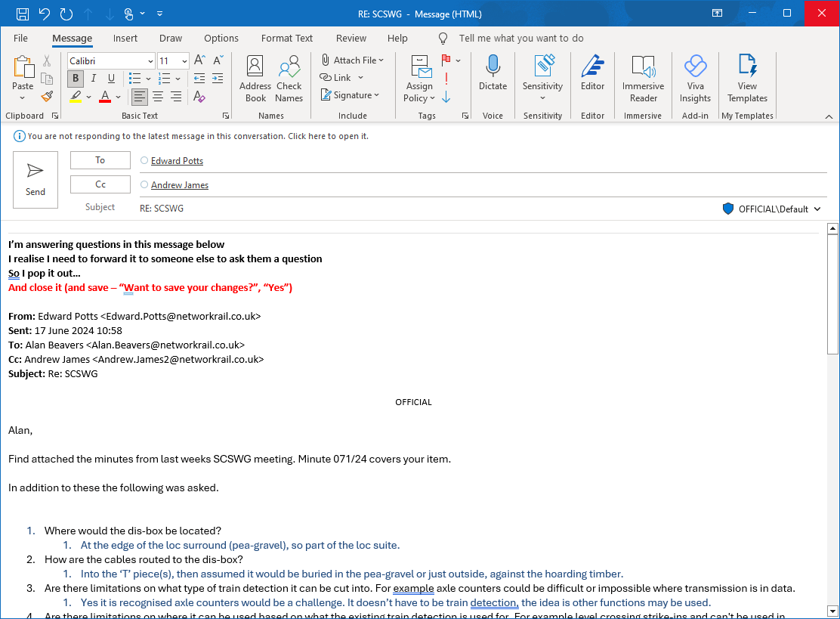This screenshot has width=840, height=619.
Task: Open Immersive Reader
Action: pos(643,79)
